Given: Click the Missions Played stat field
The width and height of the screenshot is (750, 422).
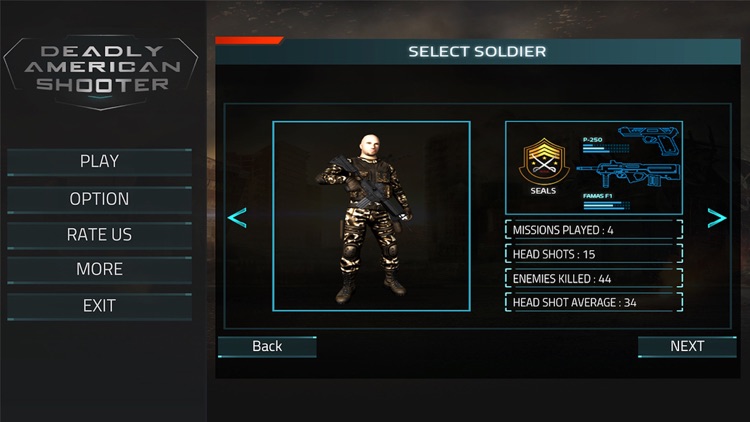Looking at the screenshot, I should [594, 230].
